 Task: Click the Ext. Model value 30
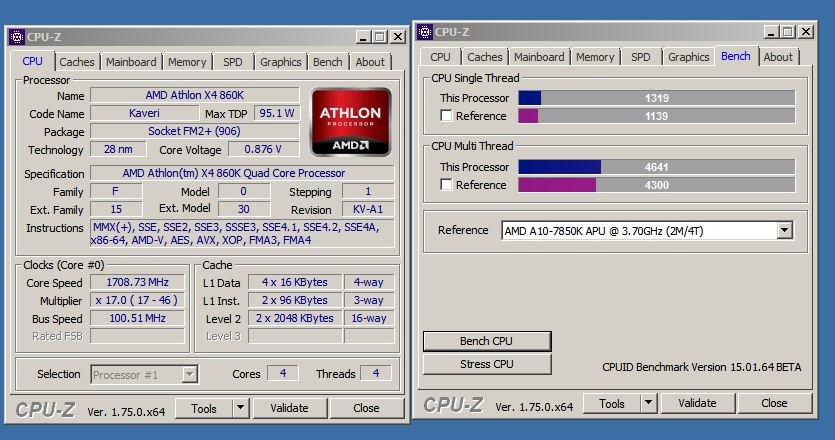coord(244,209)
